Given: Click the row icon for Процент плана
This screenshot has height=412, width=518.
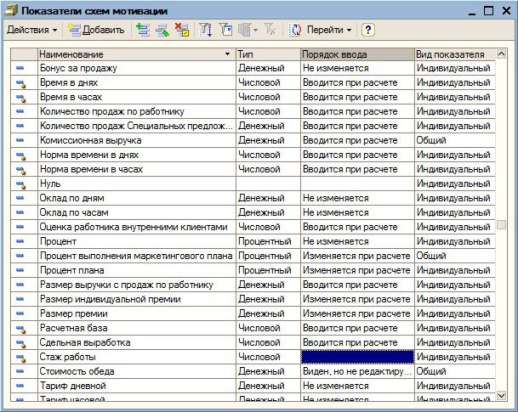Looking at the screenshot, I should point(20,270).
